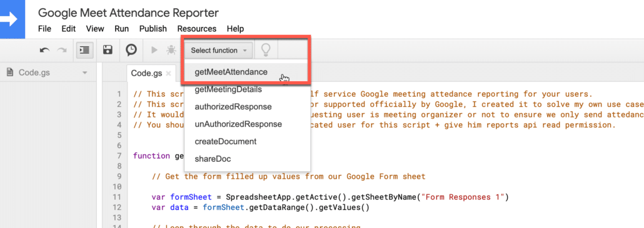Open the Edit menu
Viewport: 644px width, 228px height.
(x=69, y=29)
